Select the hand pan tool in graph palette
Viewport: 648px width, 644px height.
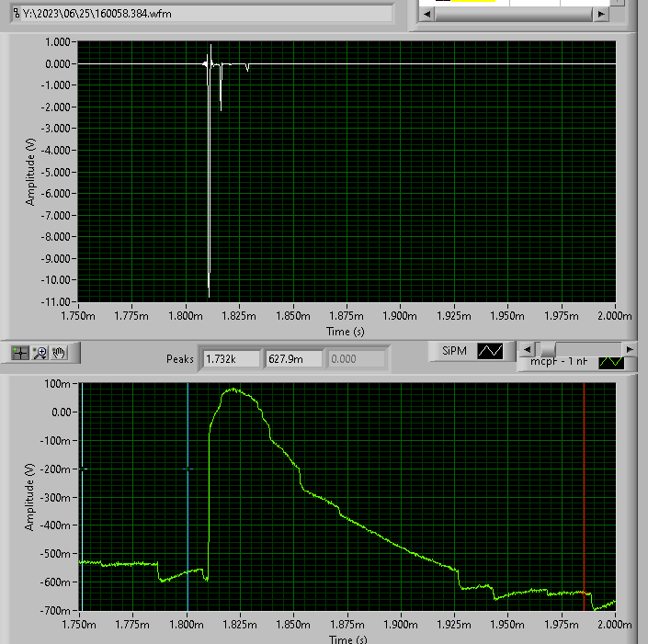tap(59, 353)
